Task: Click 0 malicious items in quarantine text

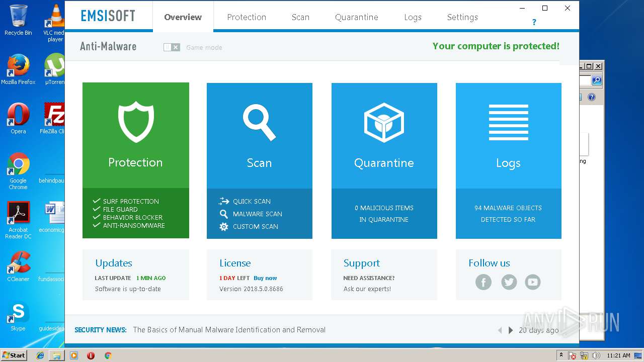Action: tap(384, 214)
